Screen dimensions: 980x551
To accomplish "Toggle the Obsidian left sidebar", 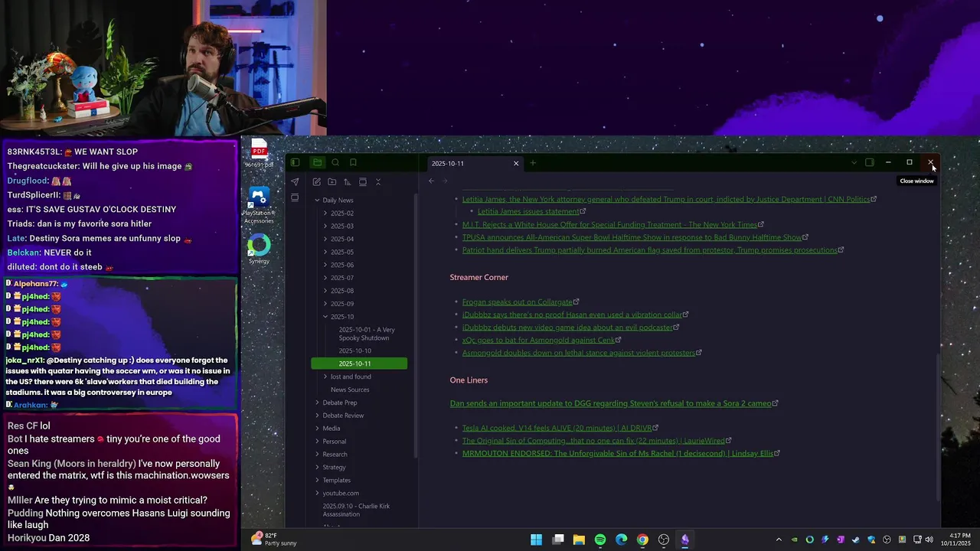I will pos(295,162).
